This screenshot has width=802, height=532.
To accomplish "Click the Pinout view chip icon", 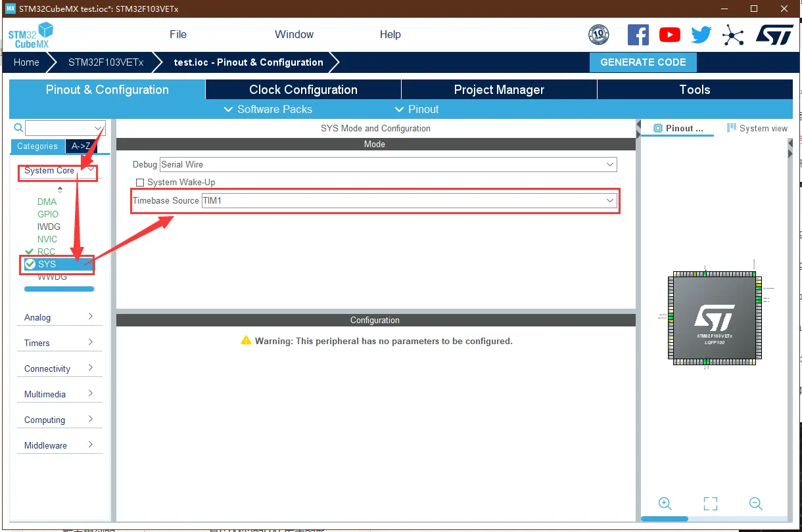I will (657, 128).
